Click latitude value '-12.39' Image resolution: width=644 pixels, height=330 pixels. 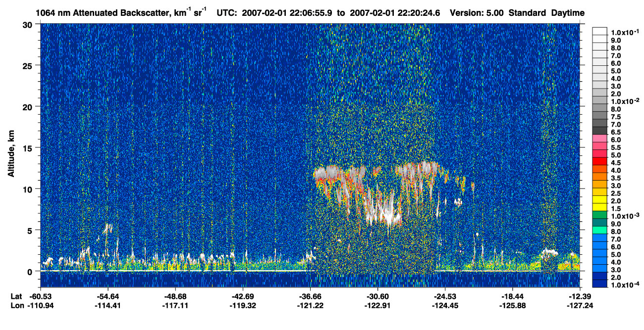[x=580, y=296]
